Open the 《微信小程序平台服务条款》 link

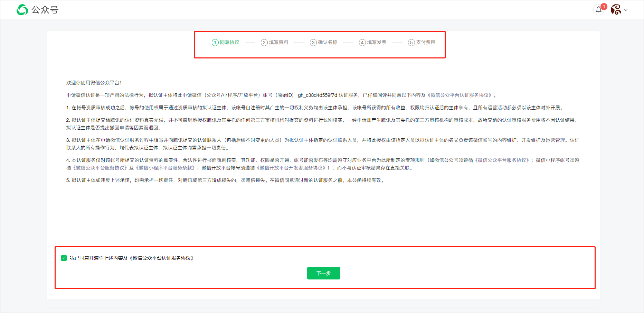(x=165, y=168)
